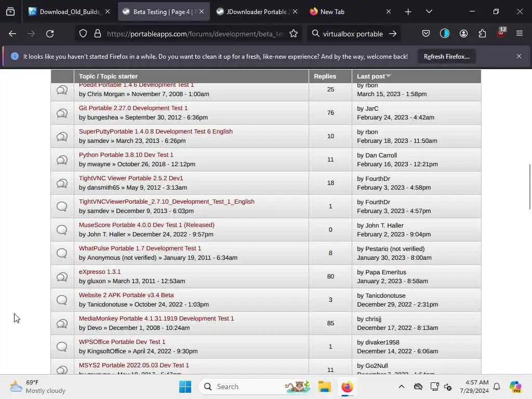
Task: Click topic icon beside eXpresso 1.3.1 row
Action: click(62, 277)
